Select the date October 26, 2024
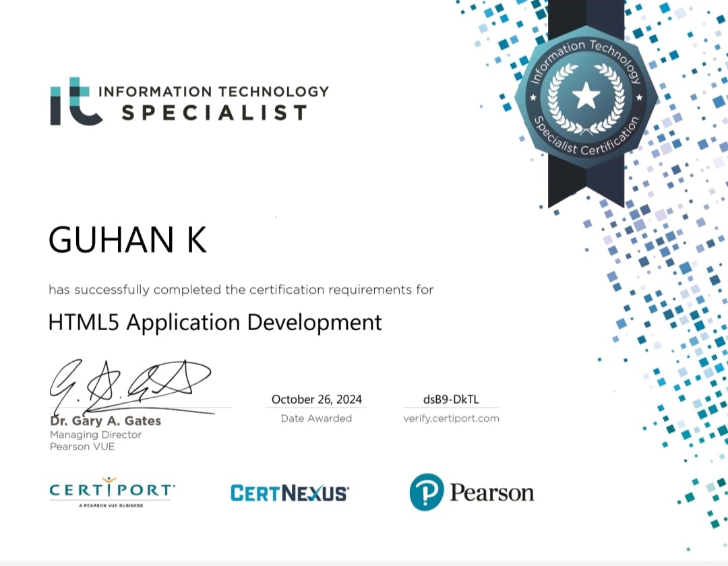This screenshot has height=566, width=728. [x=316, y=399]
